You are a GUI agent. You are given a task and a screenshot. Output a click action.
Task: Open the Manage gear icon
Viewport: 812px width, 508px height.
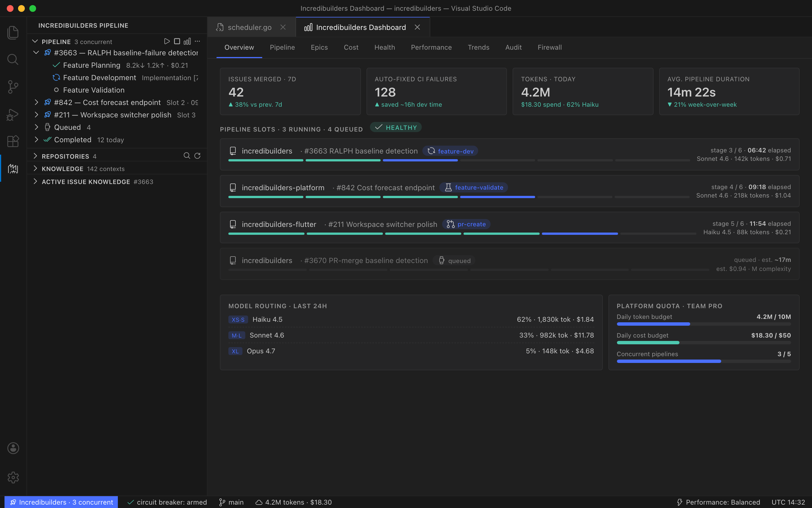(13, 477)
